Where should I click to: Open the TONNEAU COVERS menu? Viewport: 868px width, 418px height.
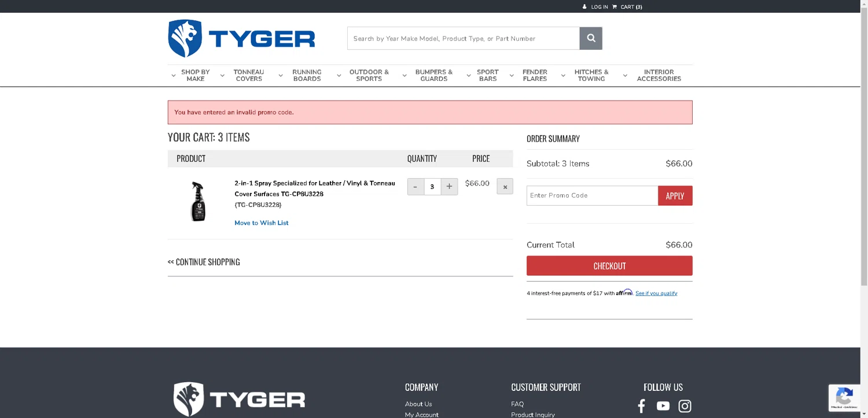tap(249, 76)
